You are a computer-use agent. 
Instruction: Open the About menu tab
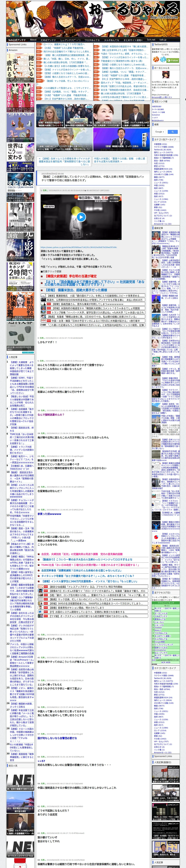[x=33, y=40]
